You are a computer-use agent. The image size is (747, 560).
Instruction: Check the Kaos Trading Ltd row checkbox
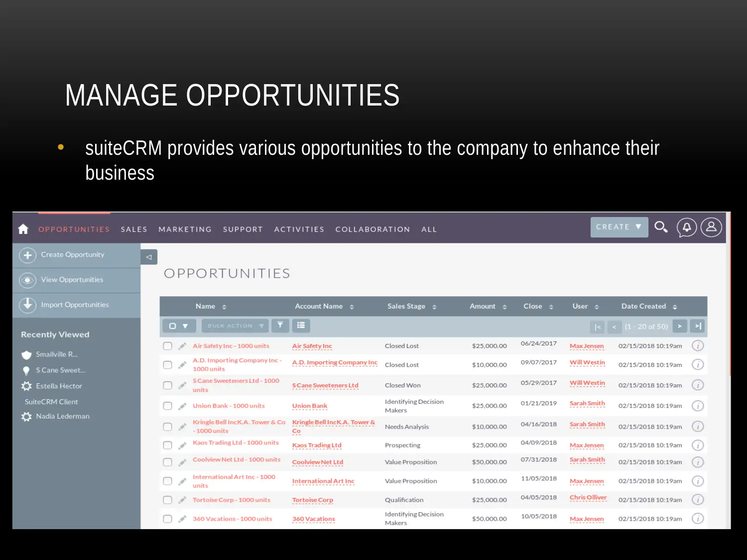tap(167, 445)
